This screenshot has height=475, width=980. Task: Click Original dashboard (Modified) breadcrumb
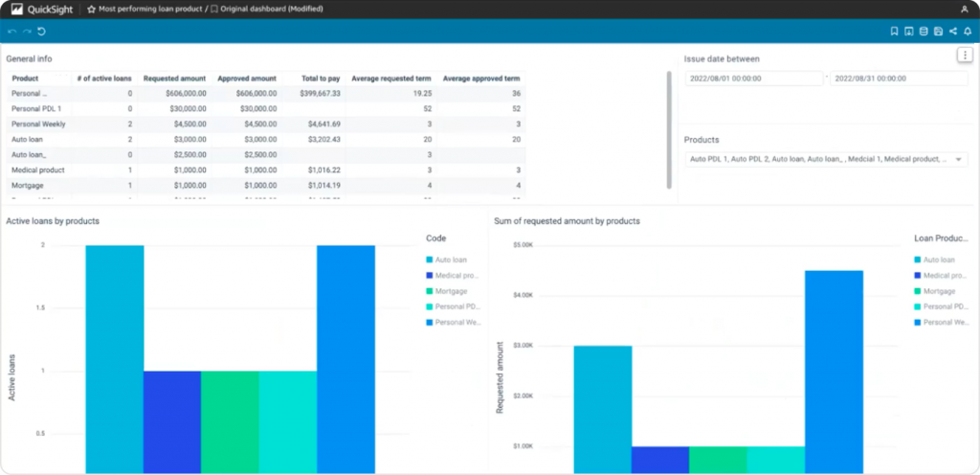tap(272, 10)
